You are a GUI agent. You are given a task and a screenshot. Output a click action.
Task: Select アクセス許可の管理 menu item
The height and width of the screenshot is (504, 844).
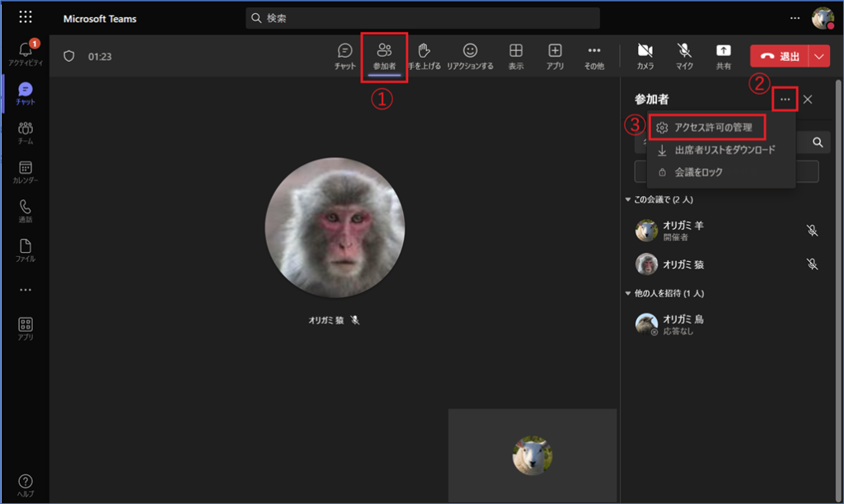712,128
